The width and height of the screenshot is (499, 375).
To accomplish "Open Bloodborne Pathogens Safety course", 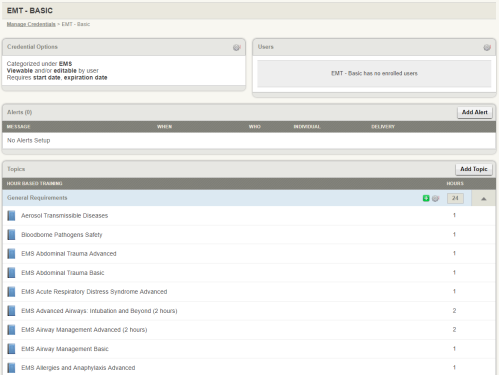I will click(62, 235).
